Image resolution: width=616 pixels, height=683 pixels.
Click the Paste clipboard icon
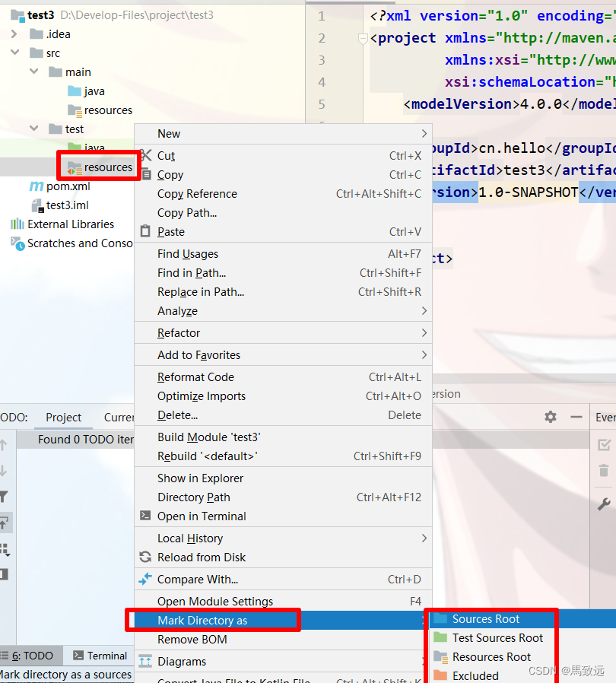pyautogui.click(x=145, y=231)
